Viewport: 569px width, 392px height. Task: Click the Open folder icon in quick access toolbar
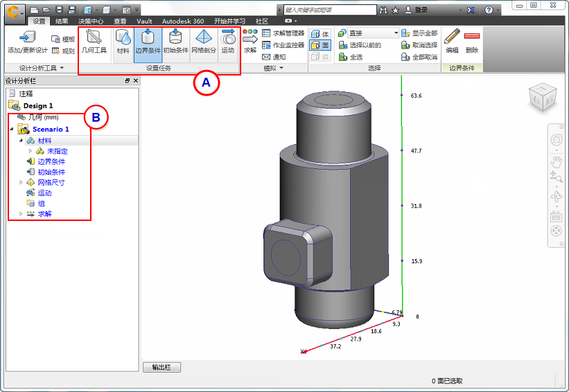click(x=46, y=10)
